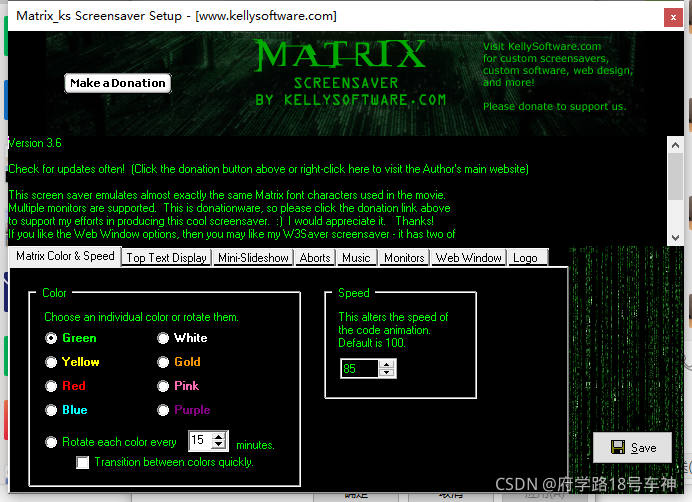Increase the speed value with up arrow
Viewport: 692px width, 502px height.
387,364
